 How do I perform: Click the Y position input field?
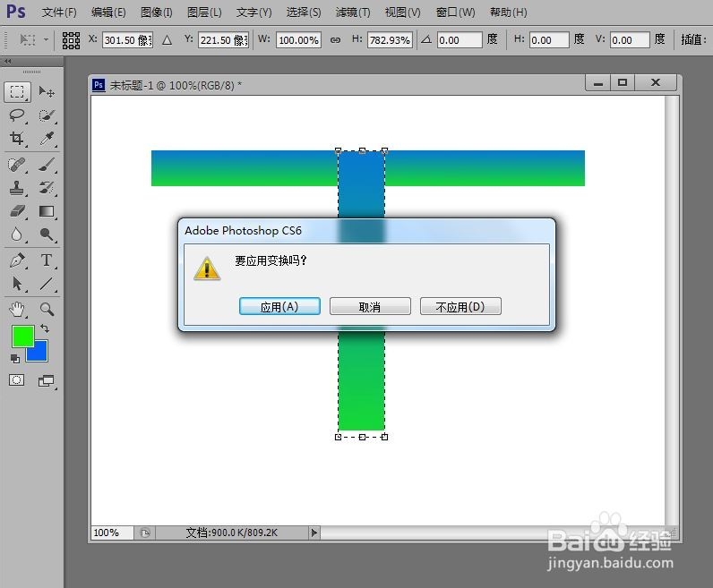coord(223,40)
